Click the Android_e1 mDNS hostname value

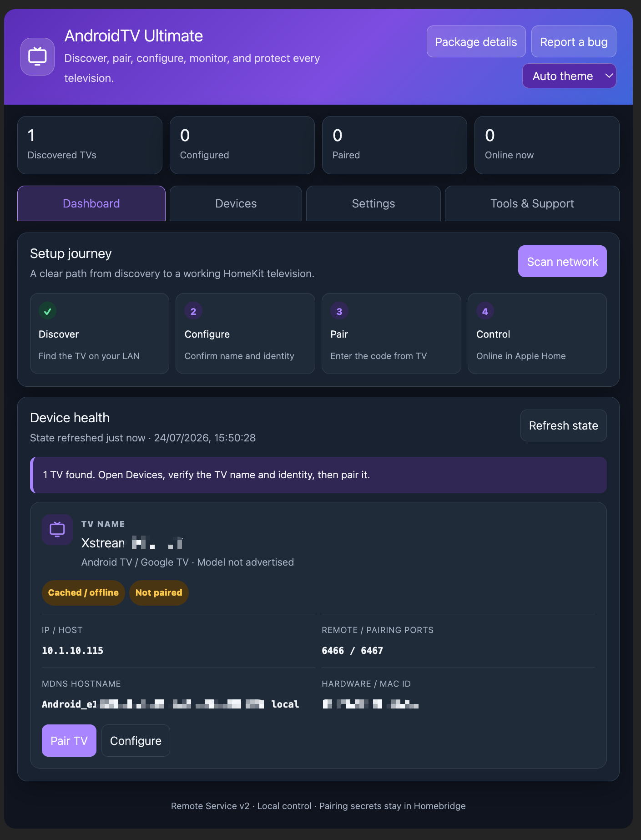click(171, 704)
